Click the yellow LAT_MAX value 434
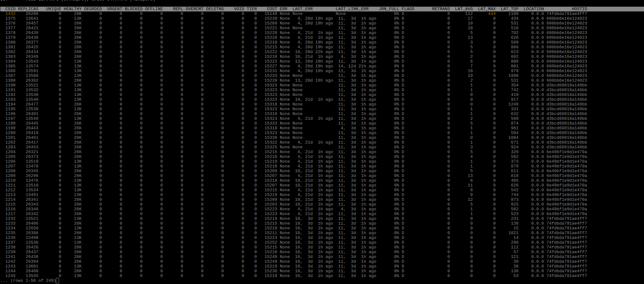 [492, 14]
